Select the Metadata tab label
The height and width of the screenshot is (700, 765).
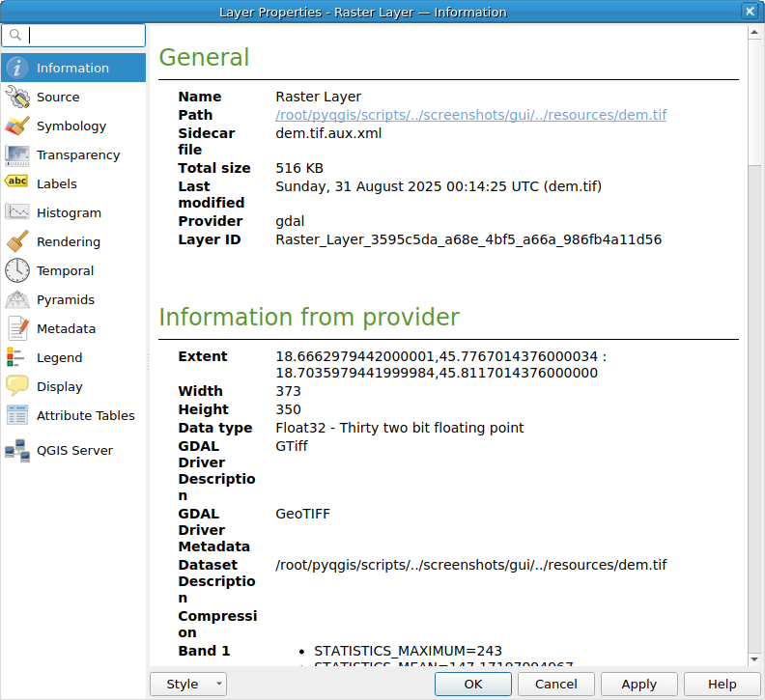click(x=66, y=329)
